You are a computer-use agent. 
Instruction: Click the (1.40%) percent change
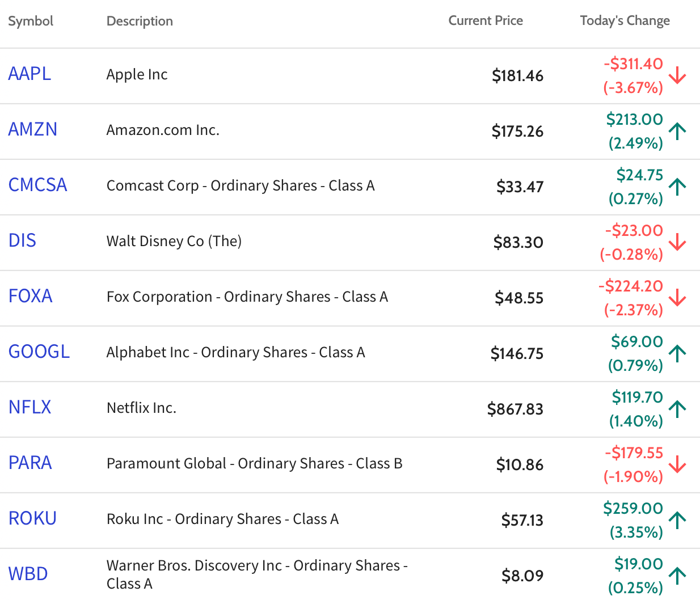[636, 421]
